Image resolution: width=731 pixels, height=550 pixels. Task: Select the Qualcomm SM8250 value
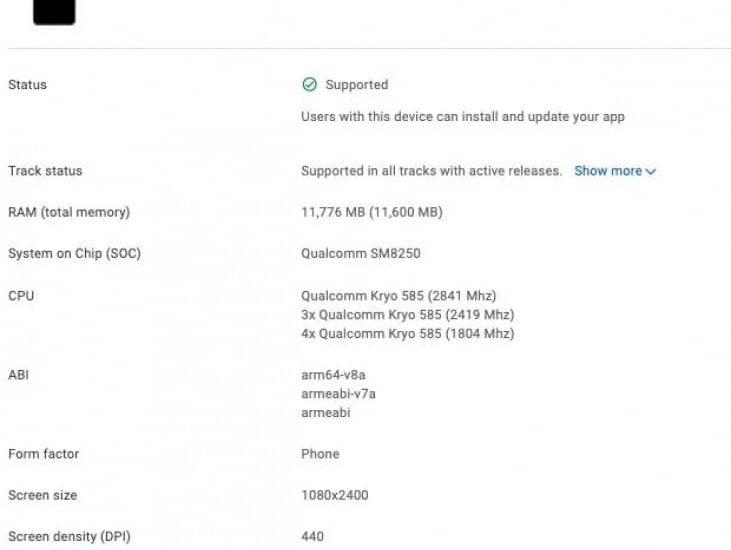(x=360, y=254)
